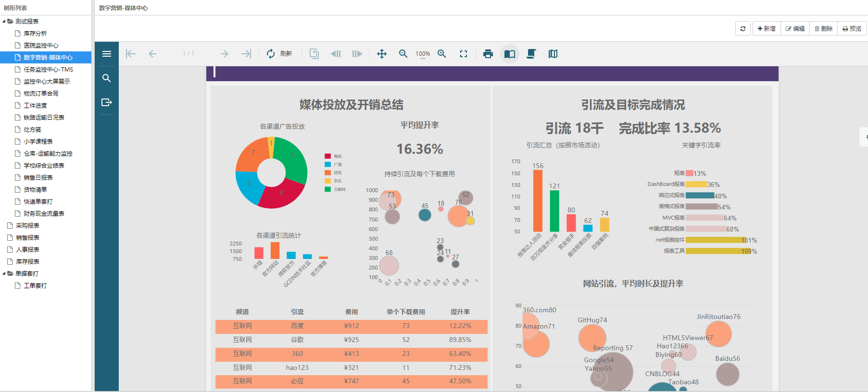Click the search icon in teal sidebar
This screenshot has height=392, width=868.
(107, 78)
